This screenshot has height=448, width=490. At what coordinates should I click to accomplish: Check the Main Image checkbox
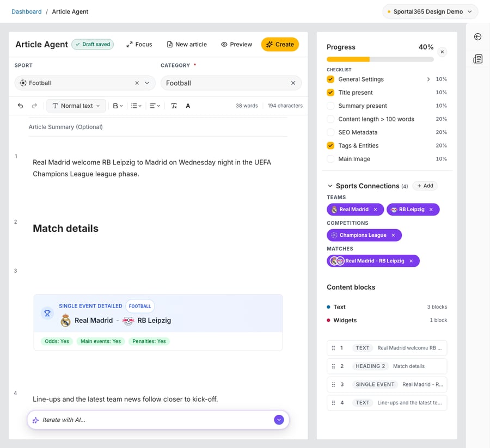(330, 159)
